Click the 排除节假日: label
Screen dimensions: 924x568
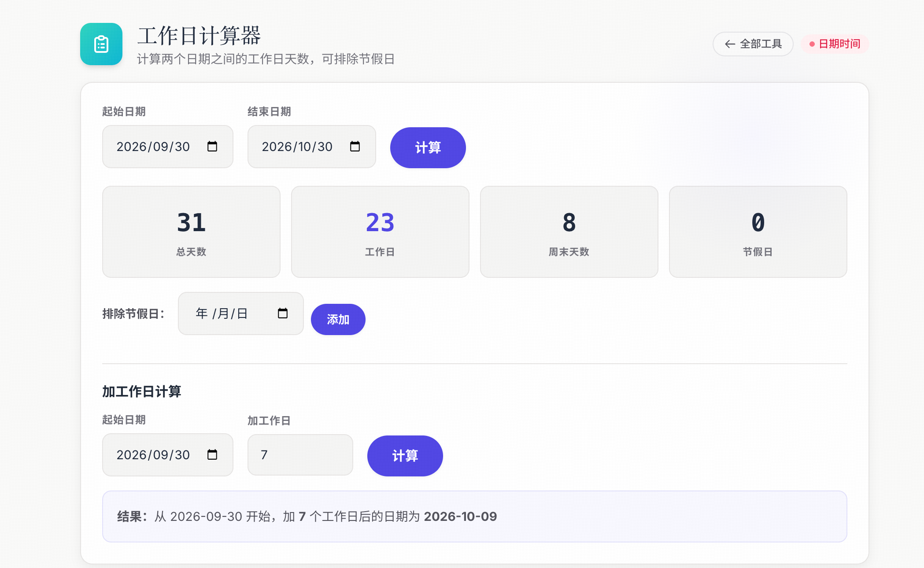[x=133, y=314]
